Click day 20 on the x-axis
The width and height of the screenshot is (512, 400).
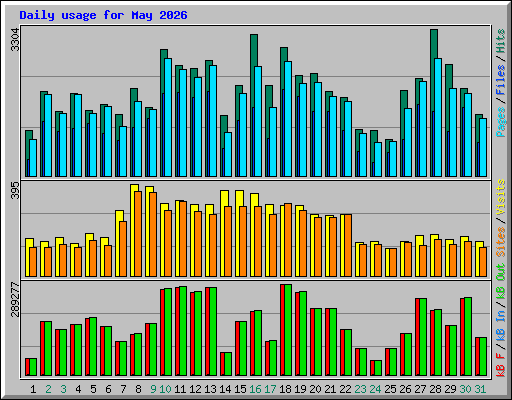pyautogui.click(x=315, y=389)
